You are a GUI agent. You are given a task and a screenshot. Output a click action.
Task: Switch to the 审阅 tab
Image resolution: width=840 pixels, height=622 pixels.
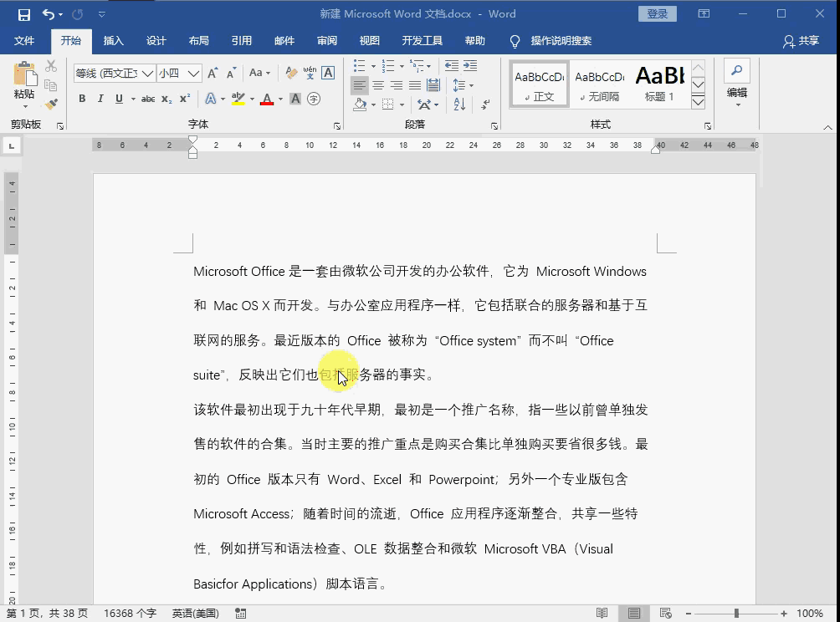click(x=327, y=41)
